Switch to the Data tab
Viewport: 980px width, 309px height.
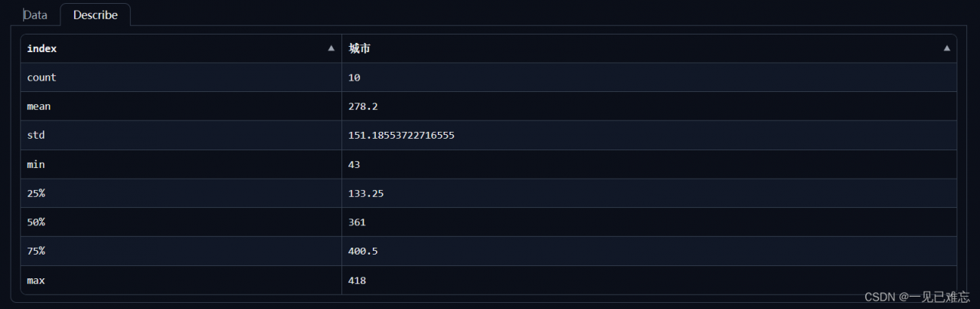tap(35, 15)
